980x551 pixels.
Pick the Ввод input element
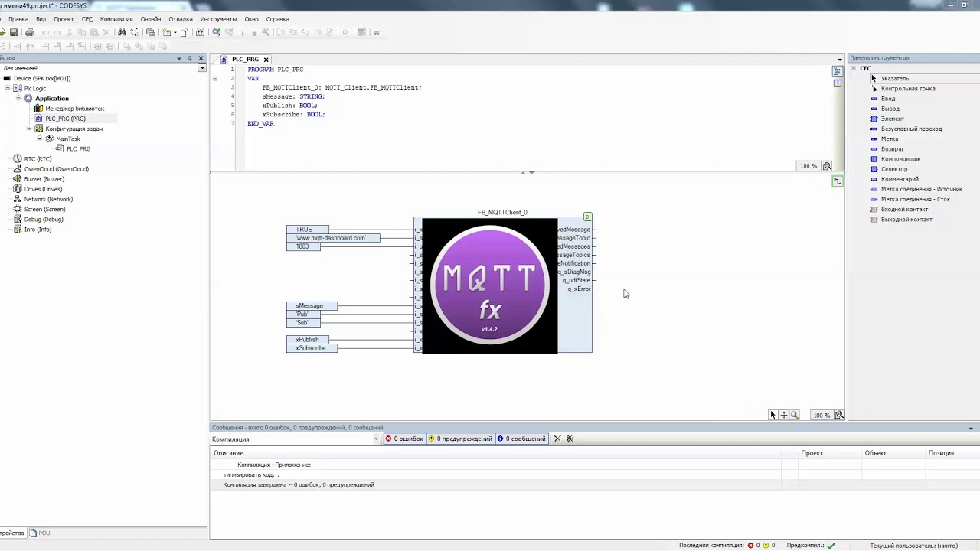[887, 99]
